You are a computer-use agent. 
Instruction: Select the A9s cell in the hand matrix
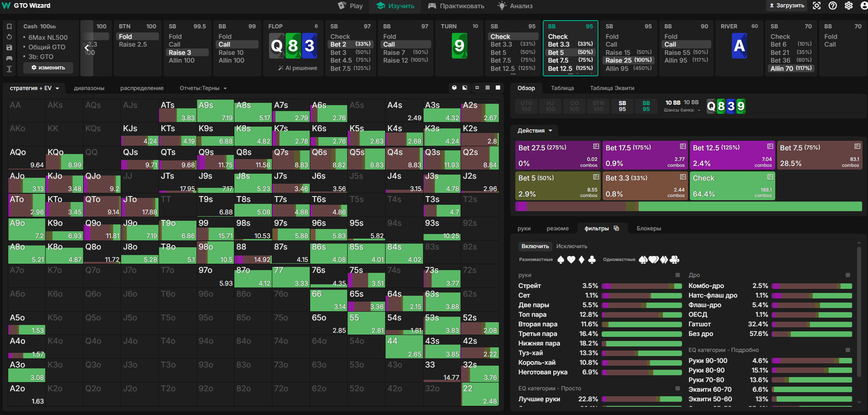pyautogui.click(x=215, y=111)
